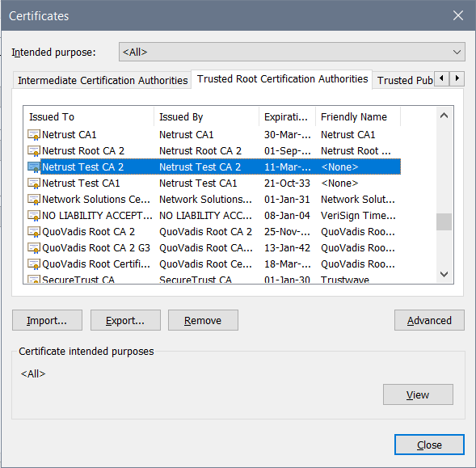Click the VeriSign Time... friendly name
476x468 pixels.
pyautogui.click(x=358, y=215)
